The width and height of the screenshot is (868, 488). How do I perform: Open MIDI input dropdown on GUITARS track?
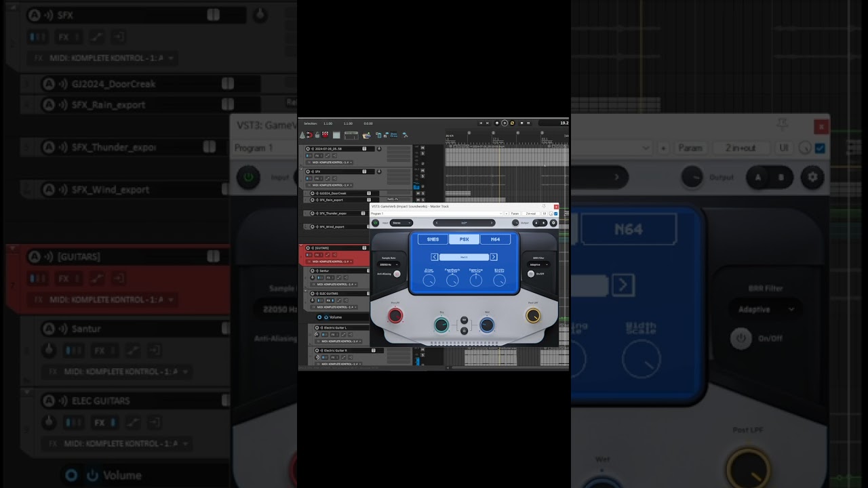click(x=330, y=262)
